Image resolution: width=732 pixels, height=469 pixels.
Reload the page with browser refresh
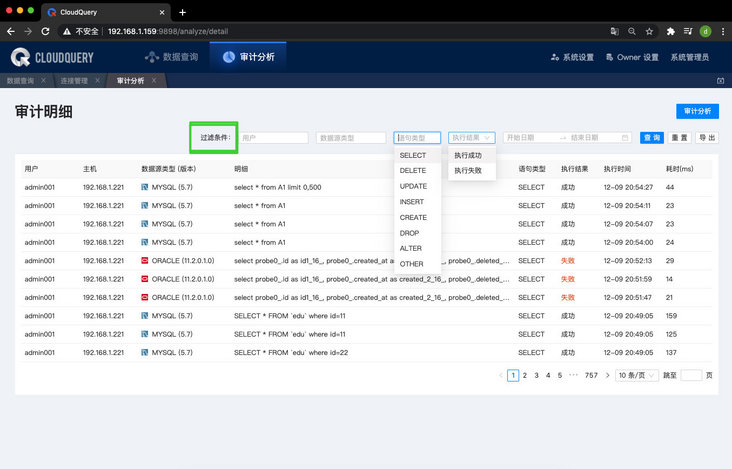pyautogui.click(x=45, y=31)
